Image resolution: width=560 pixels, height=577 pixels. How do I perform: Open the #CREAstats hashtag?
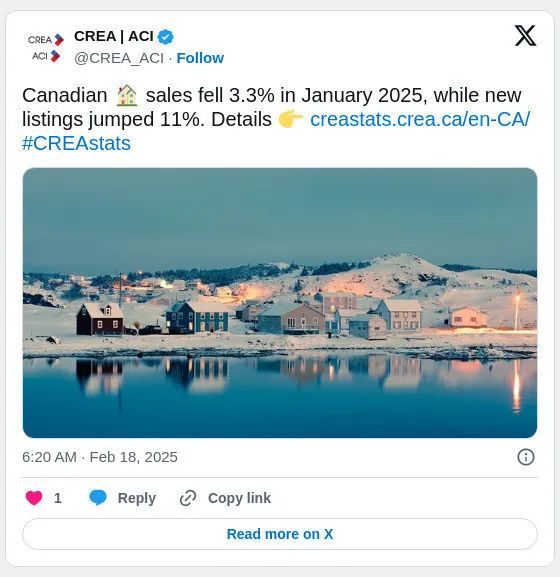pos(76,144)
